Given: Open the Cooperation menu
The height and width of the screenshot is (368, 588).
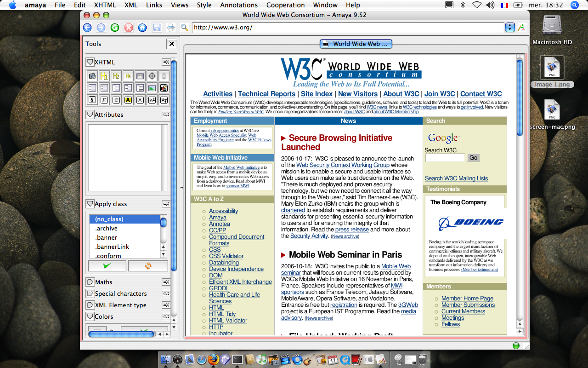Looking at the screenshot, I should click(x=286, y=5).
